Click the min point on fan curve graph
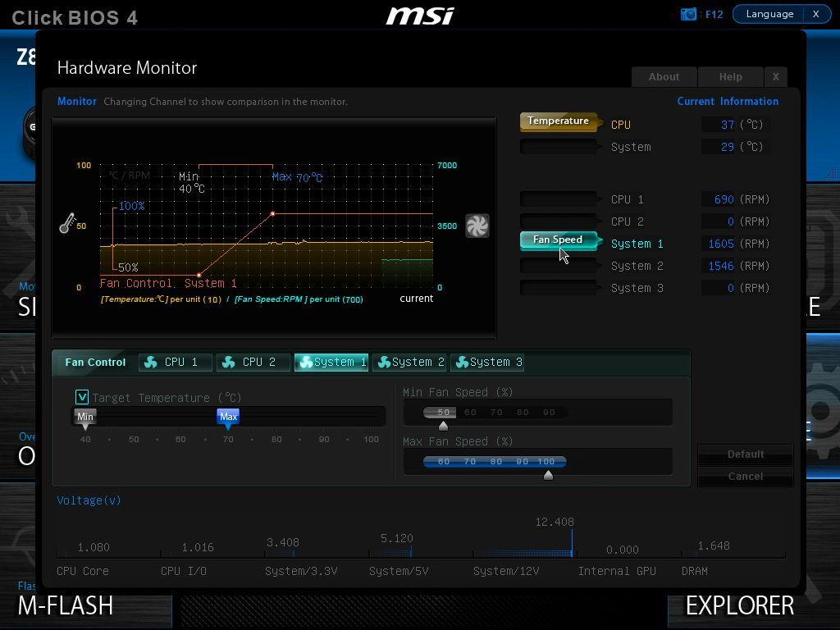This screenshot has width=840, height=630. pyautogui.click(x=199, y=276)
